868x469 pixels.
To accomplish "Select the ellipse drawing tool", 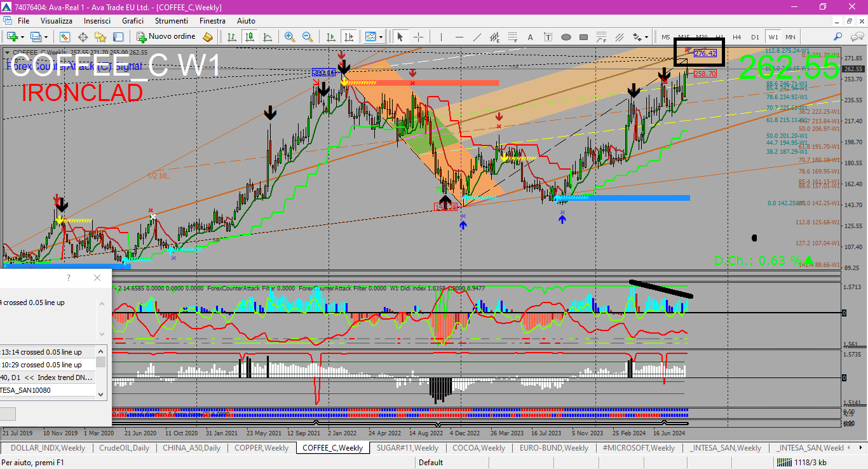I will click(566, 37).
